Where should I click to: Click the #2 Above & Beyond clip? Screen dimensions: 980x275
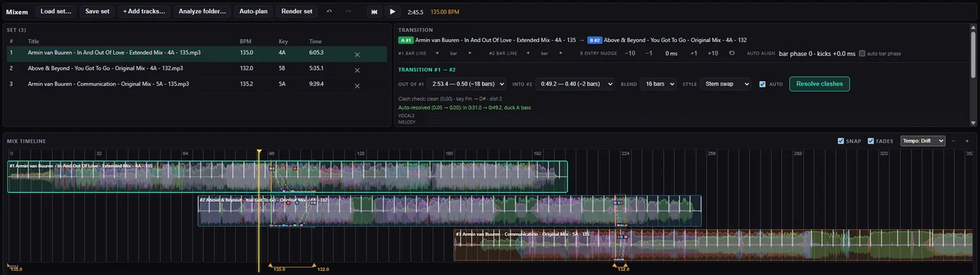pos(449,211)
